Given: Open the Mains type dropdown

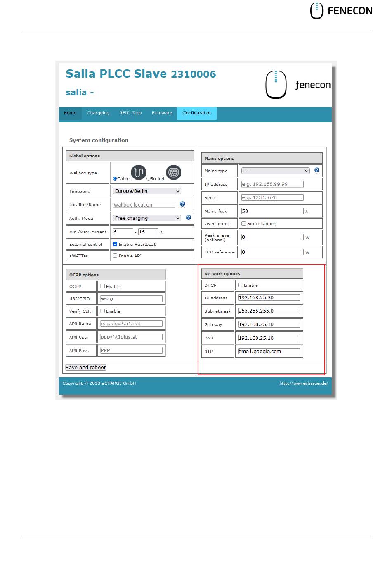Looking at the screenshot, I should 275,171.
